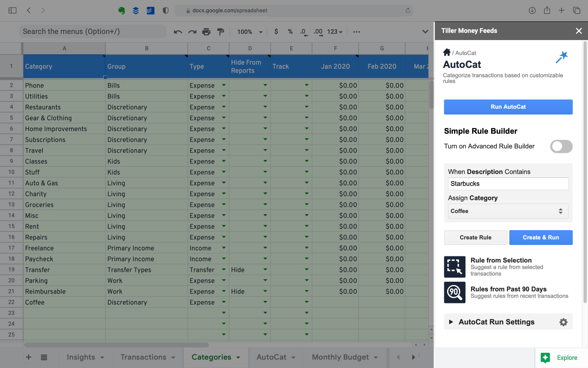Image resolution: width=588 pixels, height=368 pixels.
Task: Select the paint format tool
Action: [220, 32]
